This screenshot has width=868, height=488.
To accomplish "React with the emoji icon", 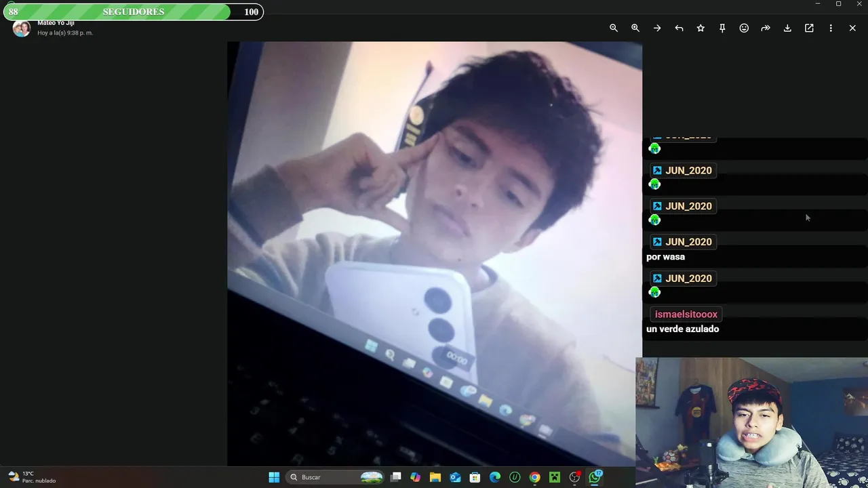I will pos(744,28).
